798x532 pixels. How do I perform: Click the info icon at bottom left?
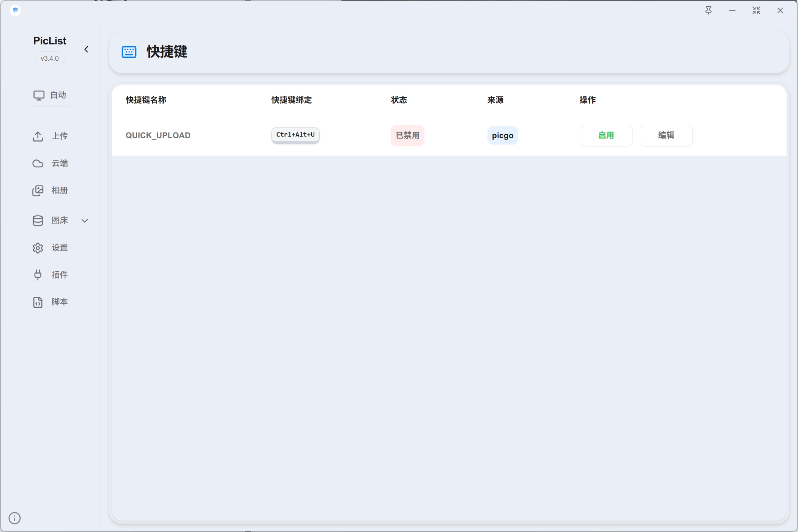click(x=14, y=518)
